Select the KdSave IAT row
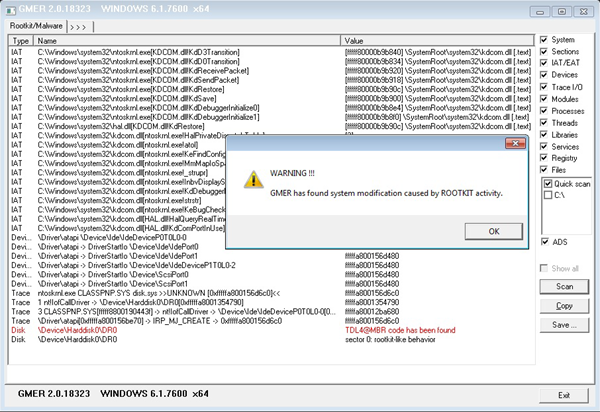The width and height of the screenshot is (600, 412). pos(271,98)
